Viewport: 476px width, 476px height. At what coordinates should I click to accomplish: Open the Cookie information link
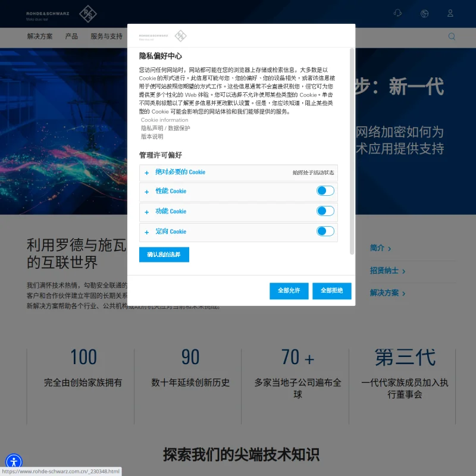point(164,120)
